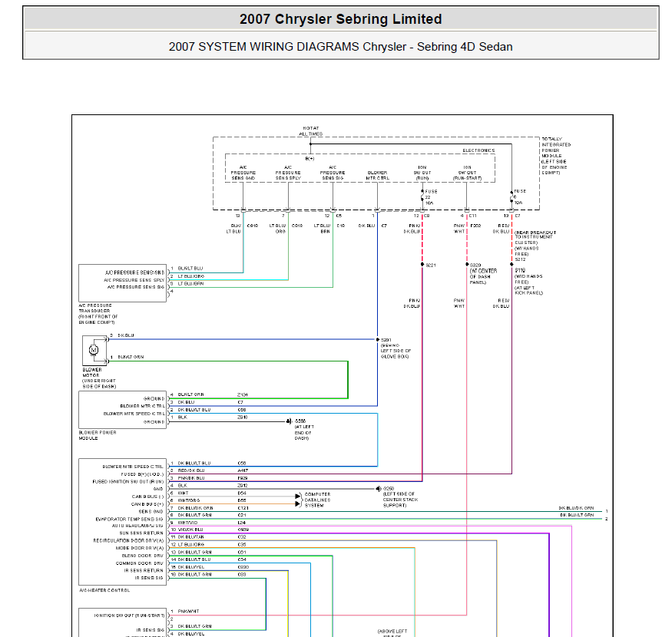The height and width of the screenshot is (637, 672).
Task: Click 'IGN SW OUT (RUN-START)' inside the power module
Action: point(467,173)
